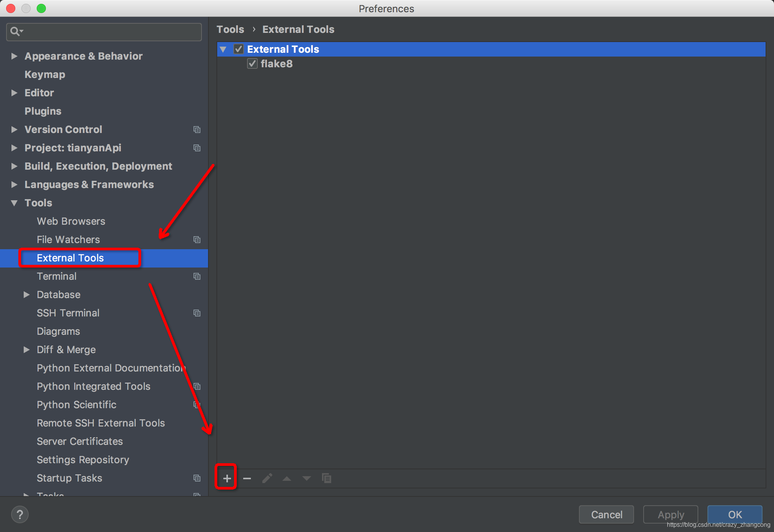Click the add tool plus icon
774x532 pixels.
click(x=227, y=478)
